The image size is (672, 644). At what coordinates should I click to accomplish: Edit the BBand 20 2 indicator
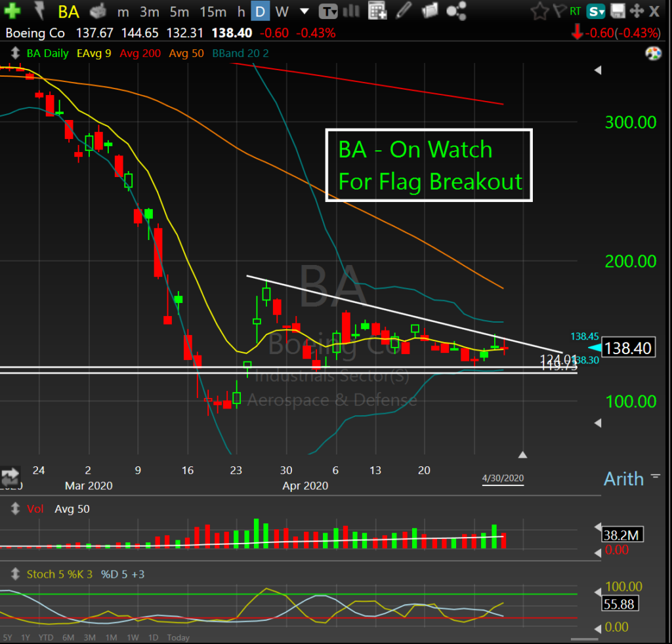tap(240, 54)
